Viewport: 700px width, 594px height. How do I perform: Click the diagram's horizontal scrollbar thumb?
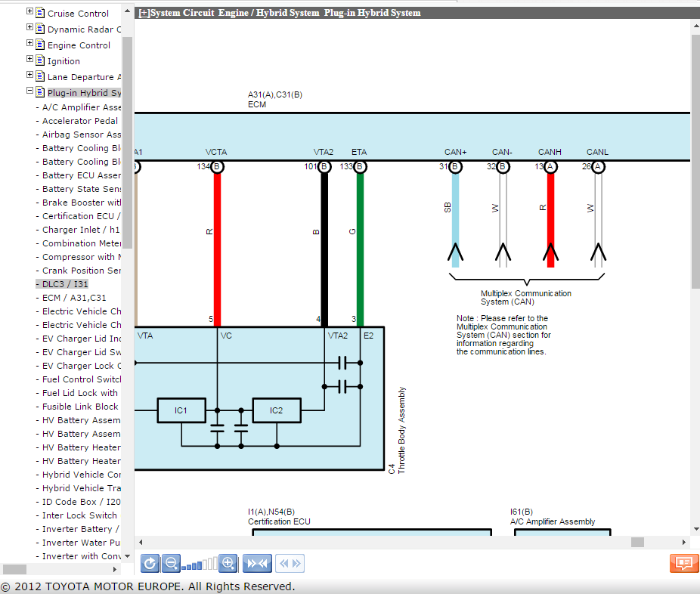click(x=637, y=542)
